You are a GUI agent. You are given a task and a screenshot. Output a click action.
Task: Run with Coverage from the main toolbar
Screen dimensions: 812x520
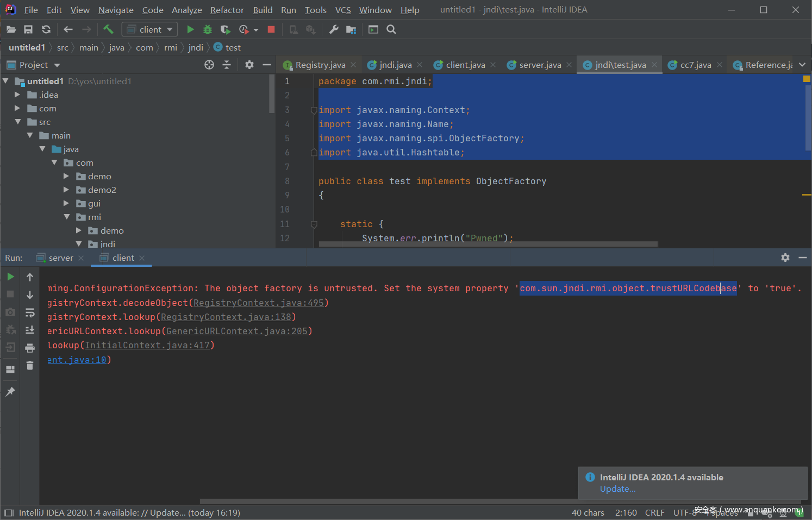tap(225, 29)
